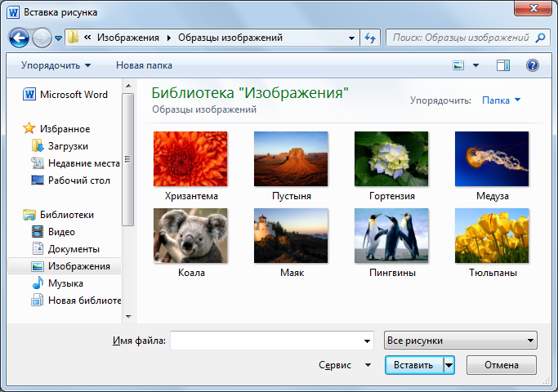Screen dimensions: 558x392
Task: Click the search magnifier icon
Action: [x=540, y=38]
